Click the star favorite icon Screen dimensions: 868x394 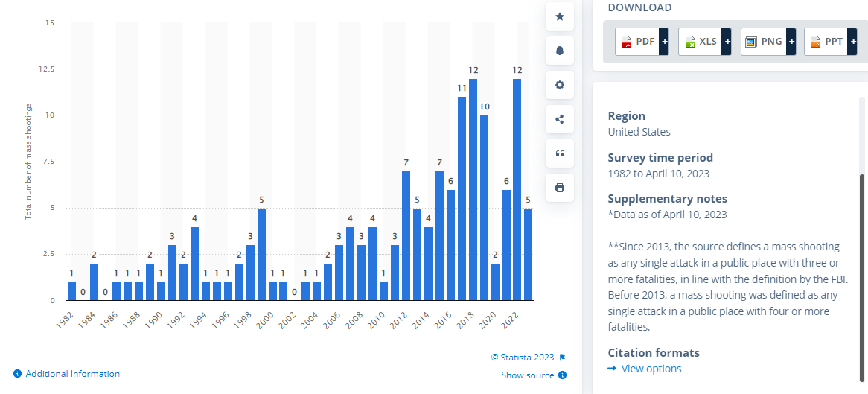click(x=560, y=16)
